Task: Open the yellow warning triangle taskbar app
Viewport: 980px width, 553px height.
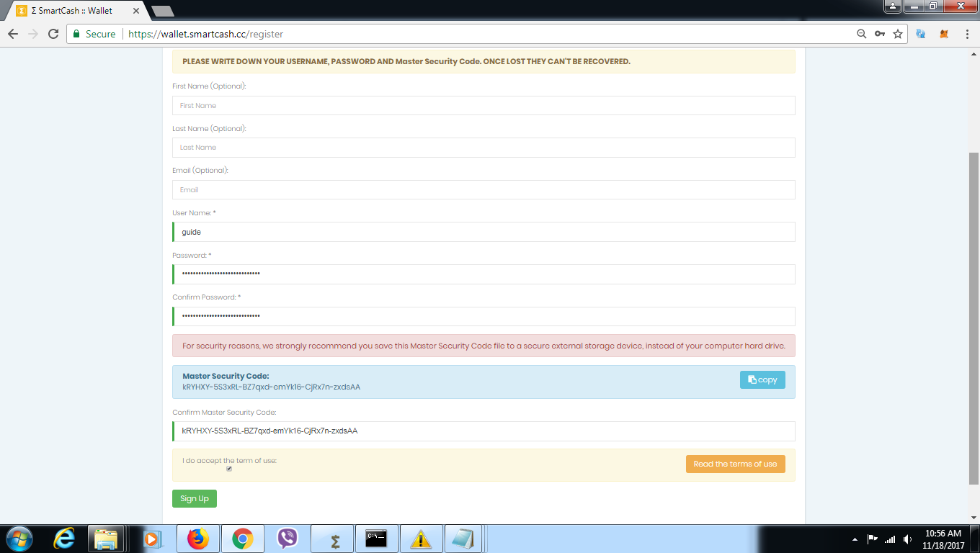Action: tap(422, 539)
